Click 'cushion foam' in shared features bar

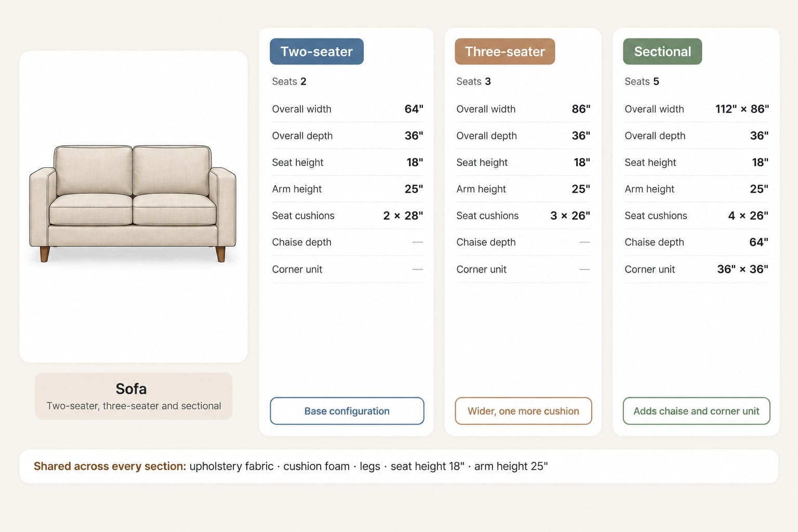tap(316, 466)
